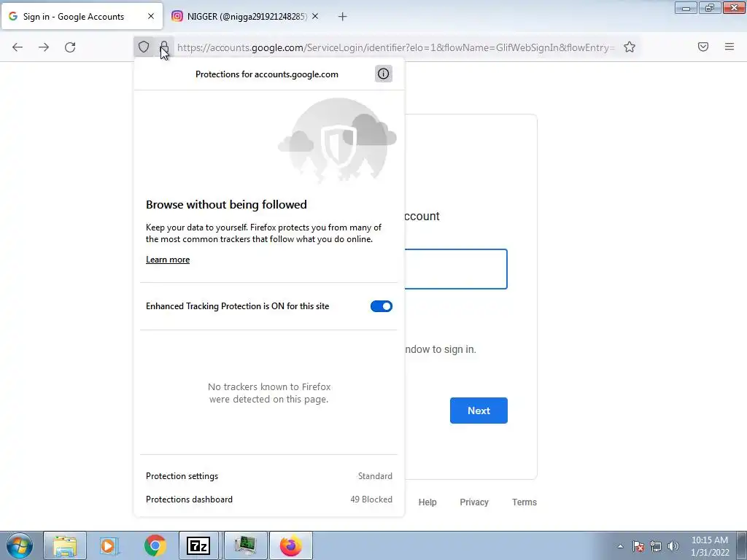Click the tracking protection shield icon
The width and height of the screenshot is (747, 560).
[x=144, y=47]
